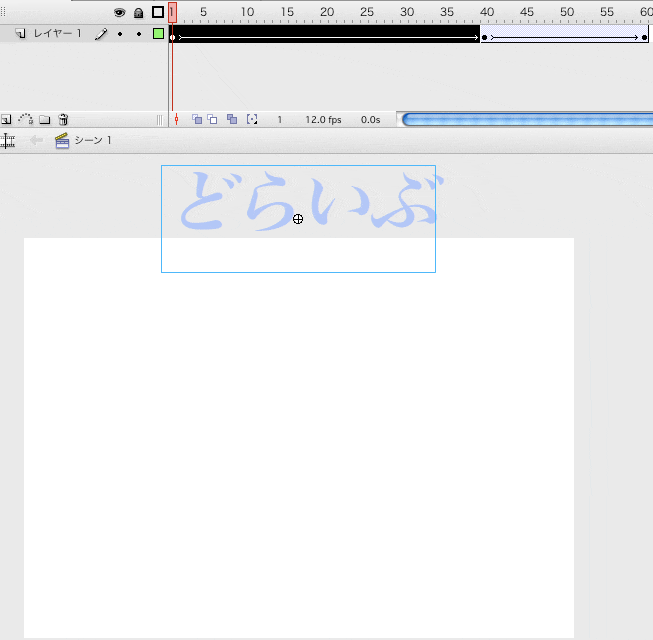Click the 0.0s elapsed time display
The image size is (653, 640).
click(x=370, y=120)
